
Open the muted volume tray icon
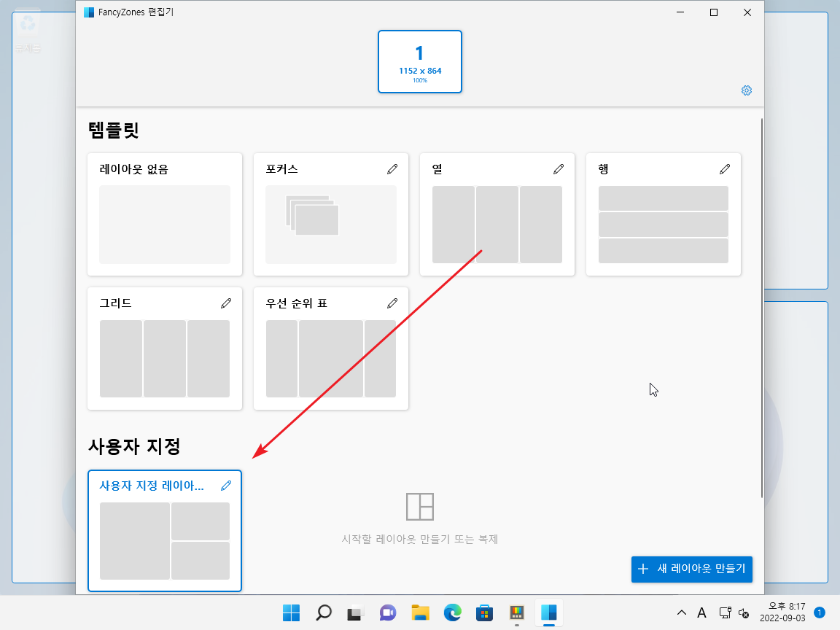744,612
